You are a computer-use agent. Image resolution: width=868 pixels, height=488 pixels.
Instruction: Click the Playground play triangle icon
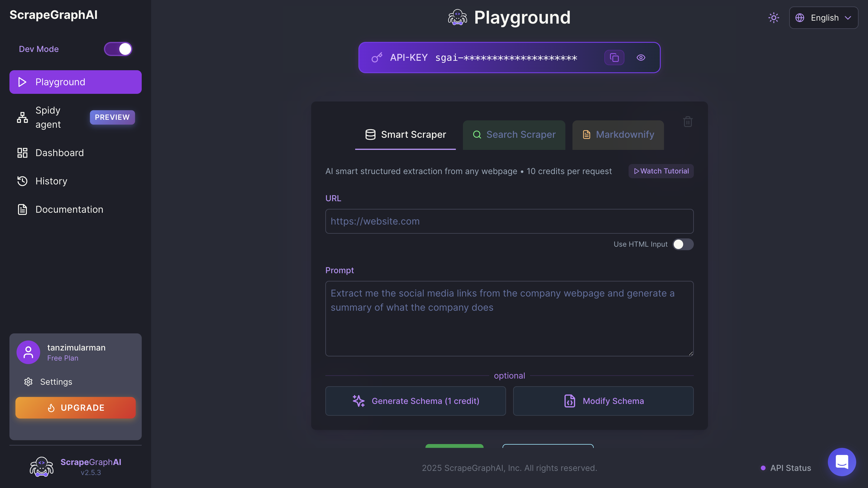[22, 82]
